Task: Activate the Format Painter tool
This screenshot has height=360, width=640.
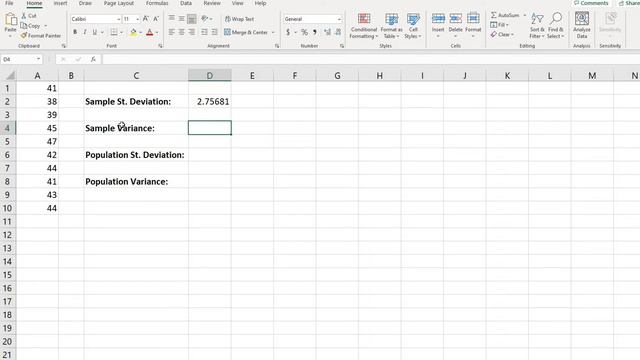Action: click(x=41, y=36)
